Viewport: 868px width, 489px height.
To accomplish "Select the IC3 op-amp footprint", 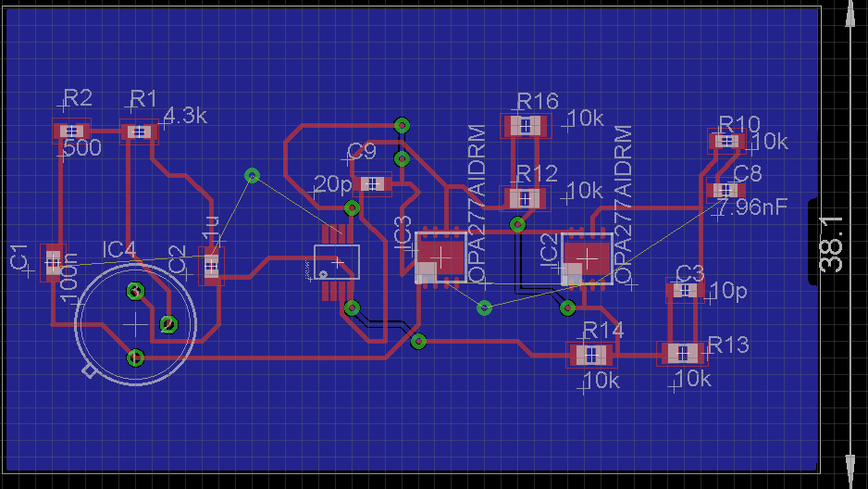I will pyautogui.click(x=440, y=257).
